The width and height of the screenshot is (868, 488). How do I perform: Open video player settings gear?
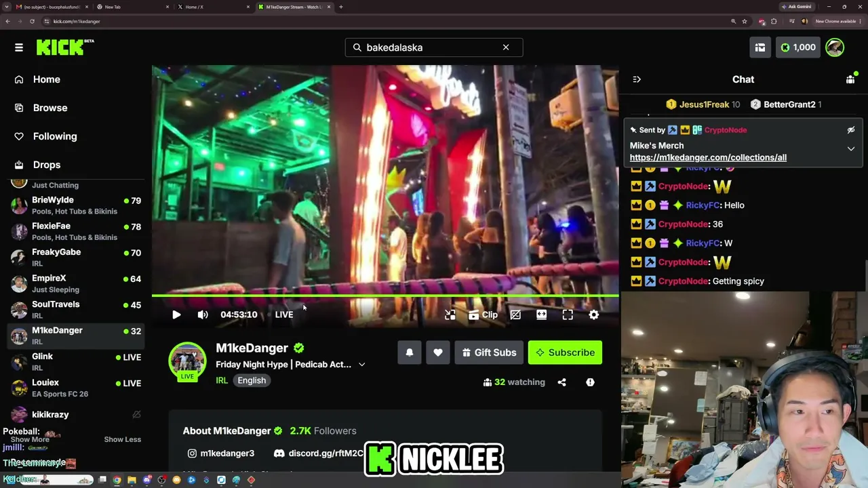[x=594, y=314]
